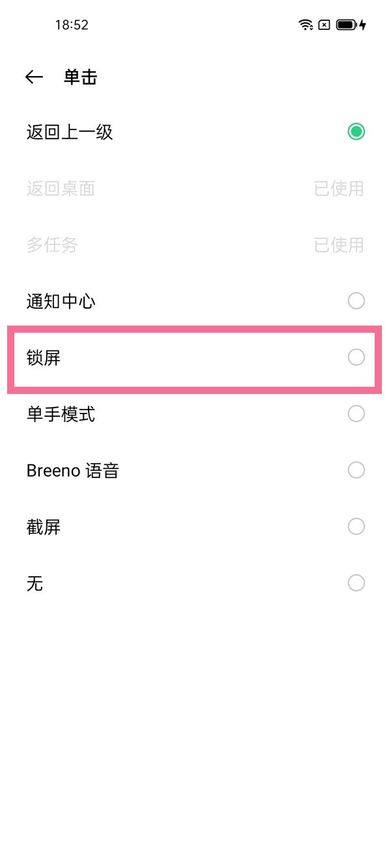This screenshot has height=868, width=391.
Task: Tap the no-SIM card indicator icon
Action: pyautogui.click(x=324, y=25)
